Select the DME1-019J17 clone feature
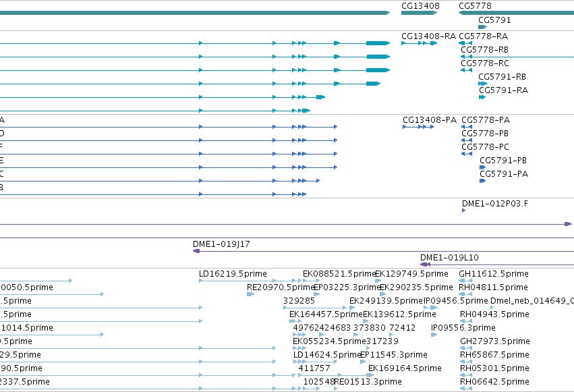The width and height of the screenshot is (574, 392). pyautogui.click(x=383, y=251)
